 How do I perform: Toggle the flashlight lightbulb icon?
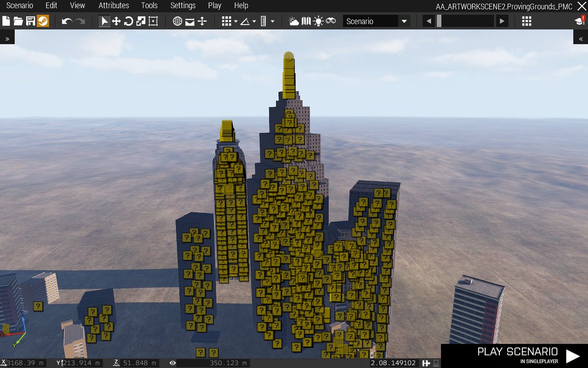point(318,21)
